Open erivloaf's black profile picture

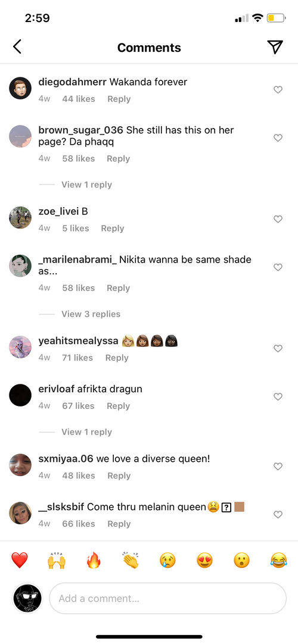click(x=20, y=395)
